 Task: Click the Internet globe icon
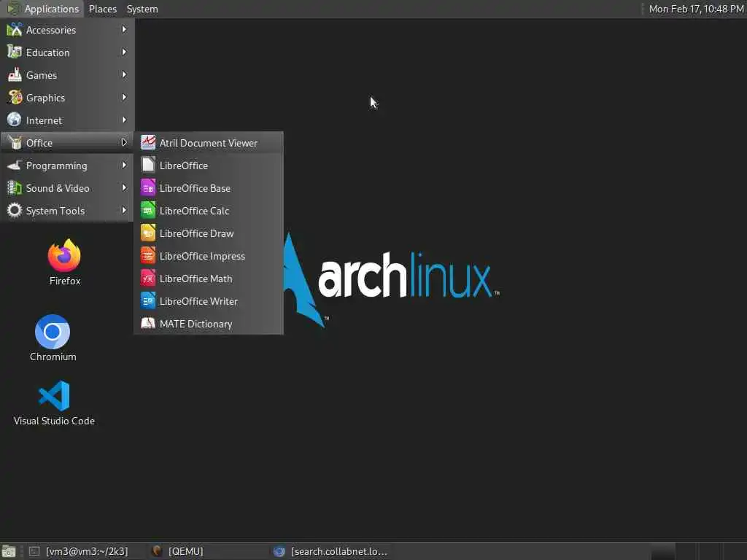click(15, 120)
